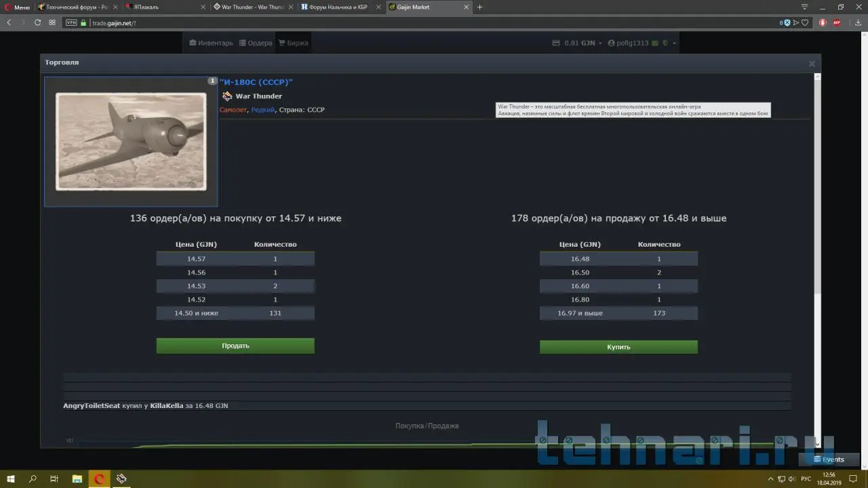Reload the current page
The width and height of the screenshot is (868, 488).
click(x=37, y=22)
